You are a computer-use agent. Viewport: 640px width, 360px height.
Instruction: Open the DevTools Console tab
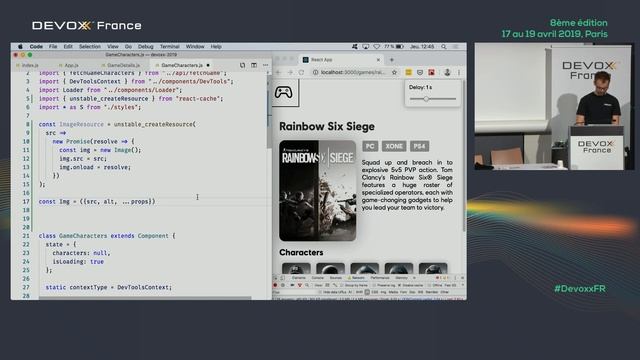[318, 278]
